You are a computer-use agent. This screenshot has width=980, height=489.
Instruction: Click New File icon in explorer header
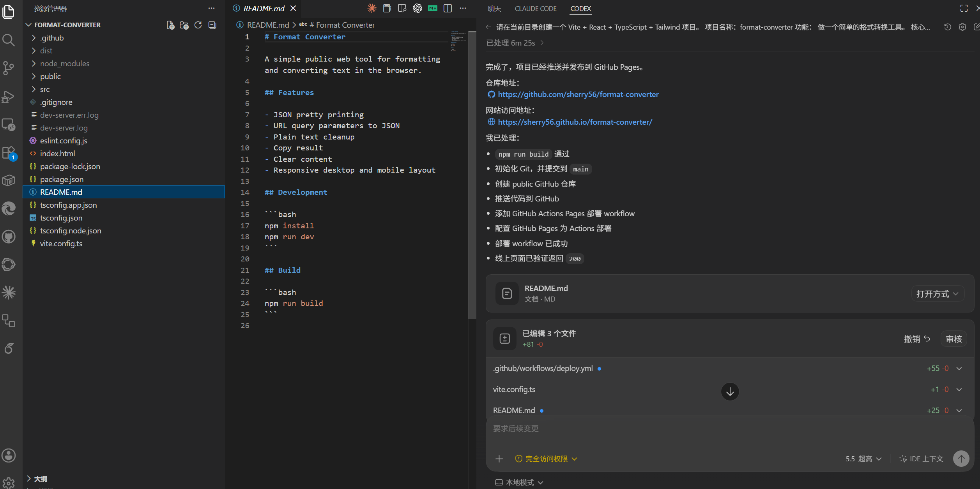pos(170,25)
